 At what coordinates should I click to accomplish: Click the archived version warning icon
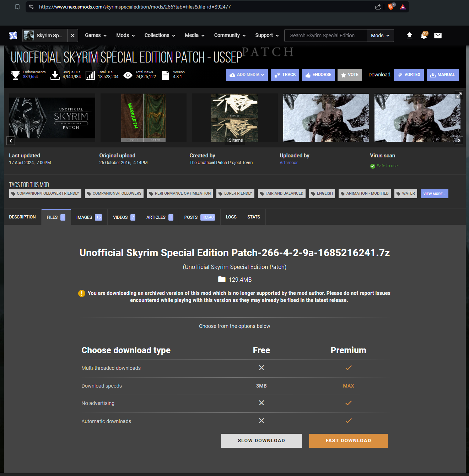tap(82, 293)
